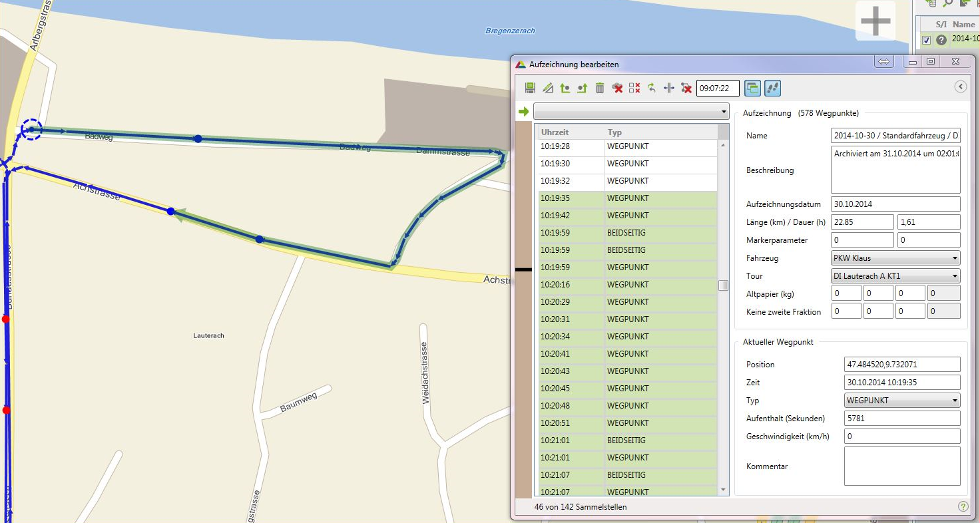This screenshot has width=980, height=523.
Task: Click the Position field with coordinates
Action: 902,365
